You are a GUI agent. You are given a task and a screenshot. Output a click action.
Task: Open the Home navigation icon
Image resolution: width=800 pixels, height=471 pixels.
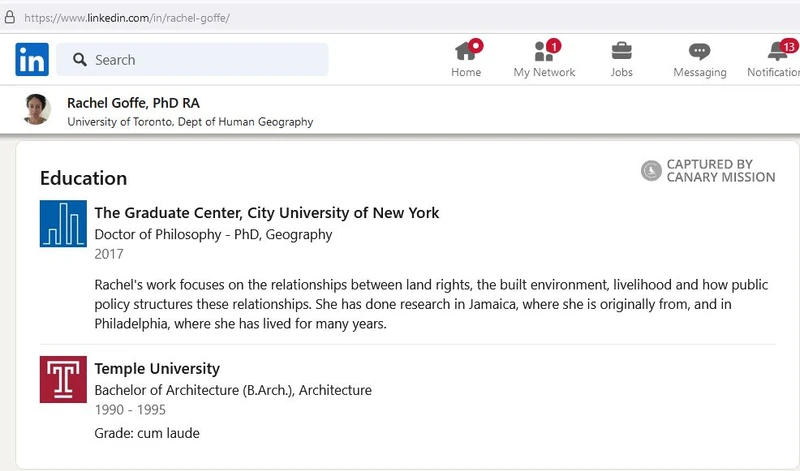(x=466, y=51)
